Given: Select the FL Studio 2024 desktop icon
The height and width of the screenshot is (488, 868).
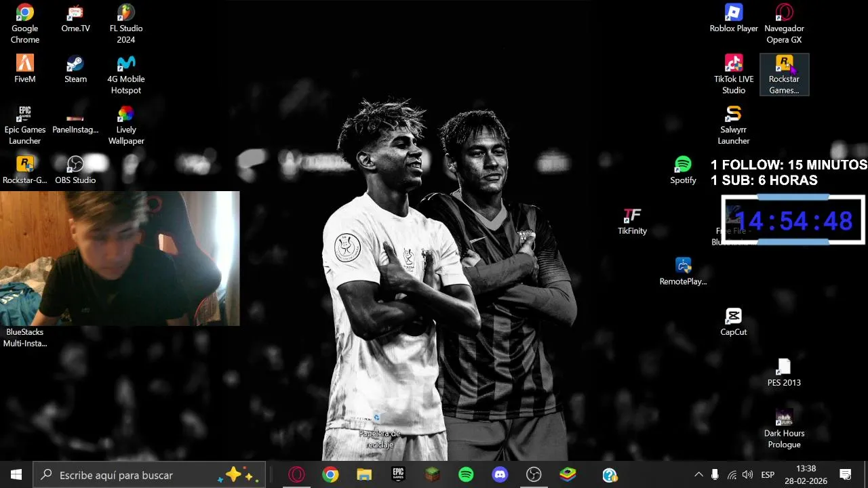Looking at the screenshot, I should pyautogui.click(x=126, y=23).
